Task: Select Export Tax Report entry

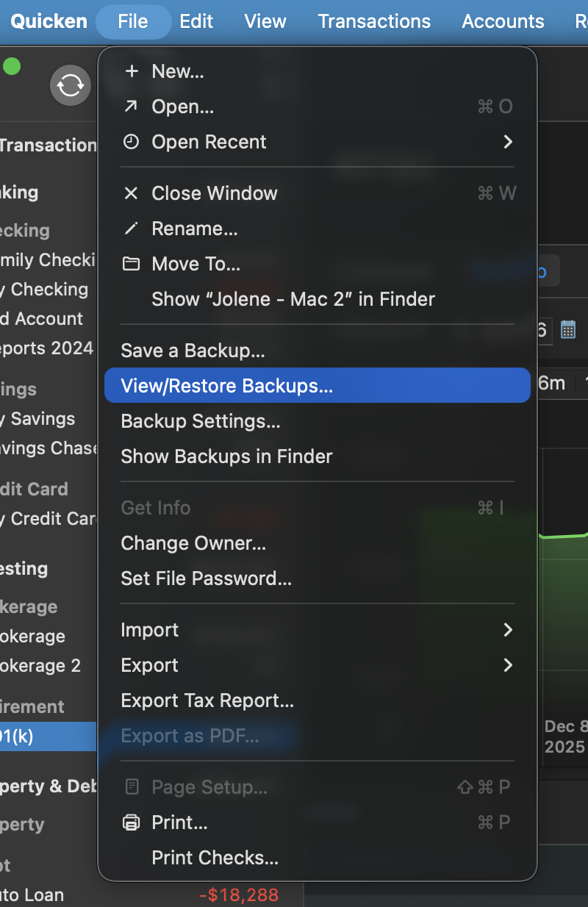Action: (x=207, y=700)
